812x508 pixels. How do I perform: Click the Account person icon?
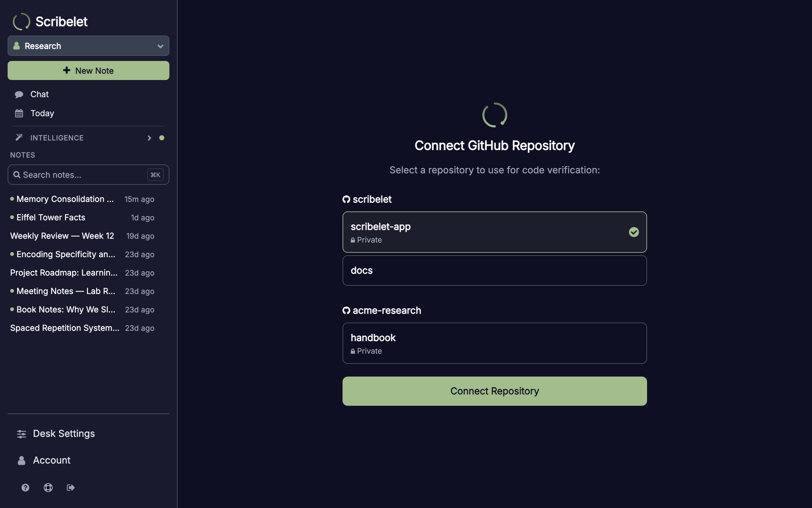22,460
